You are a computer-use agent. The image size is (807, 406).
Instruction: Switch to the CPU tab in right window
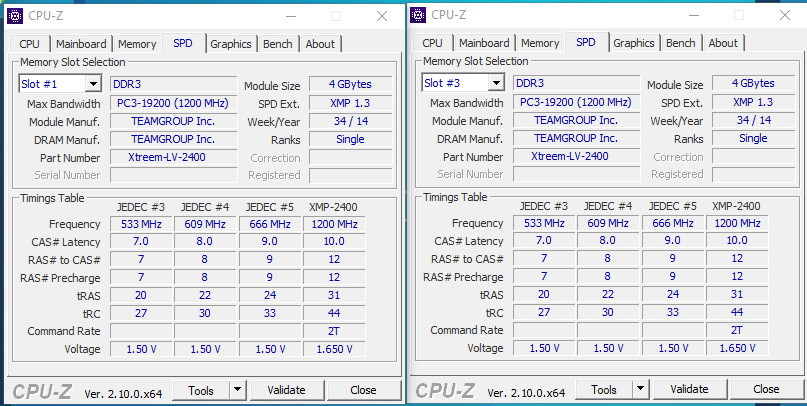(432, 43)
